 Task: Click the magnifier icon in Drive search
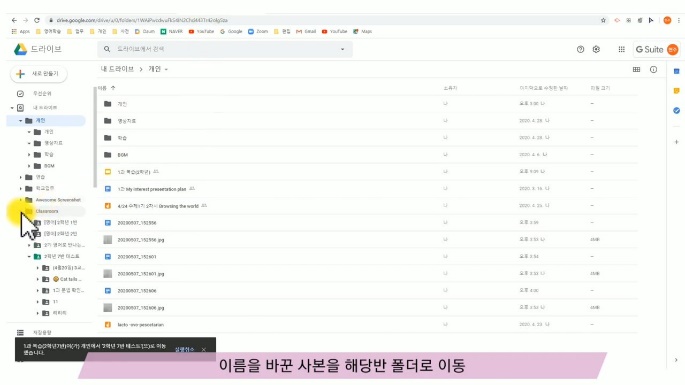[107, 49]
